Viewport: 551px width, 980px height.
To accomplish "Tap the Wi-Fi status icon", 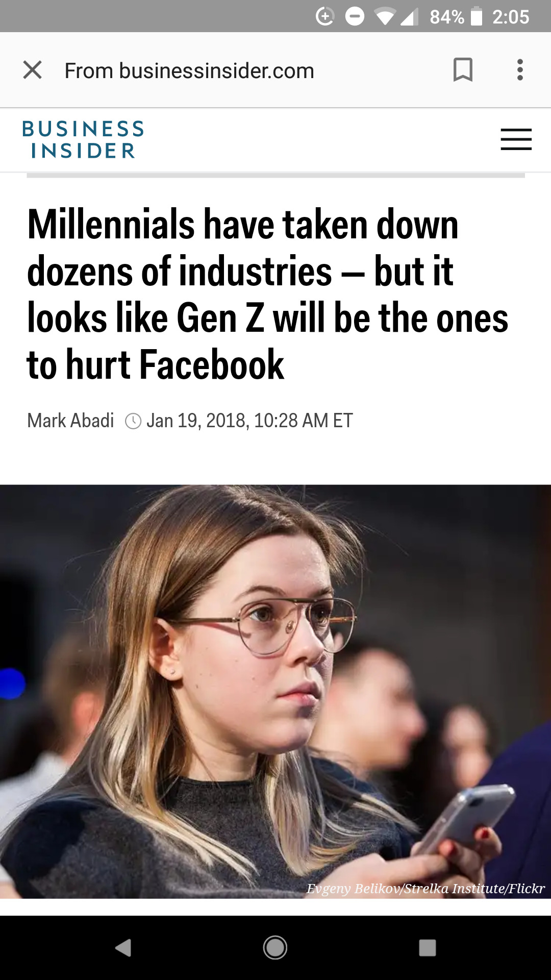I will [385, 17].
